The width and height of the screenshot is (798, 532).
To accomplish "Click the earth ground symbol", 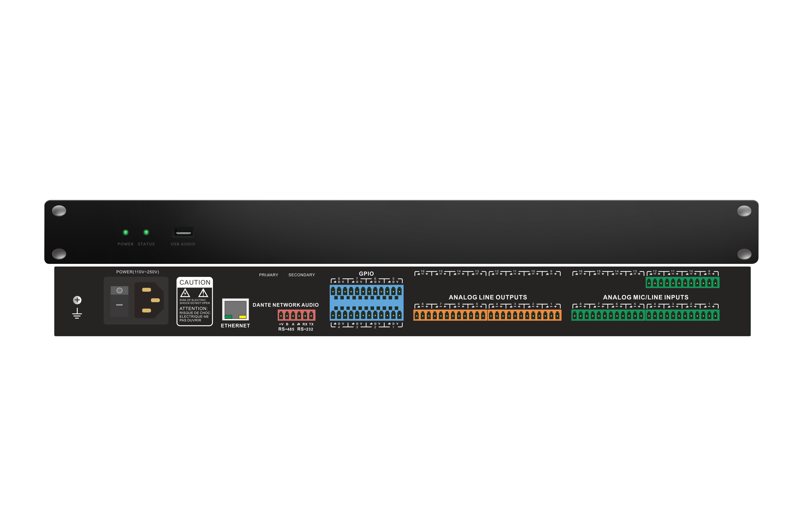I will click(x=77, y=313).
